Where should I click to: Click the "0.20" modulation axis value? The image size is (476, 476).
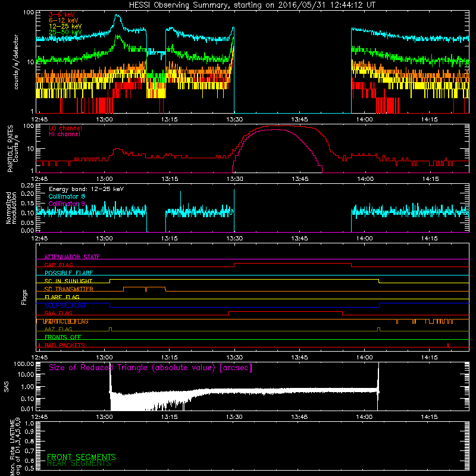tap(27, 193)
